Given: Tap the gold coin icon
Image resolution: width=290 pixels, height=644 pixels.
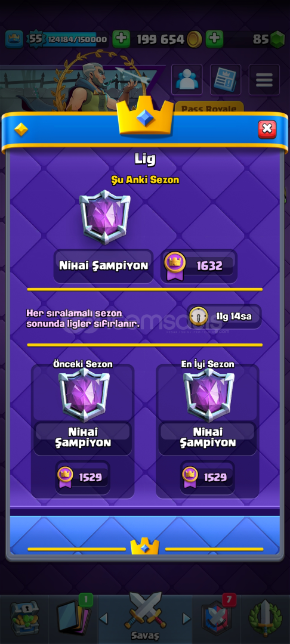Looking at the screenshot, I should pyautogui.click(x=195, y=39).
